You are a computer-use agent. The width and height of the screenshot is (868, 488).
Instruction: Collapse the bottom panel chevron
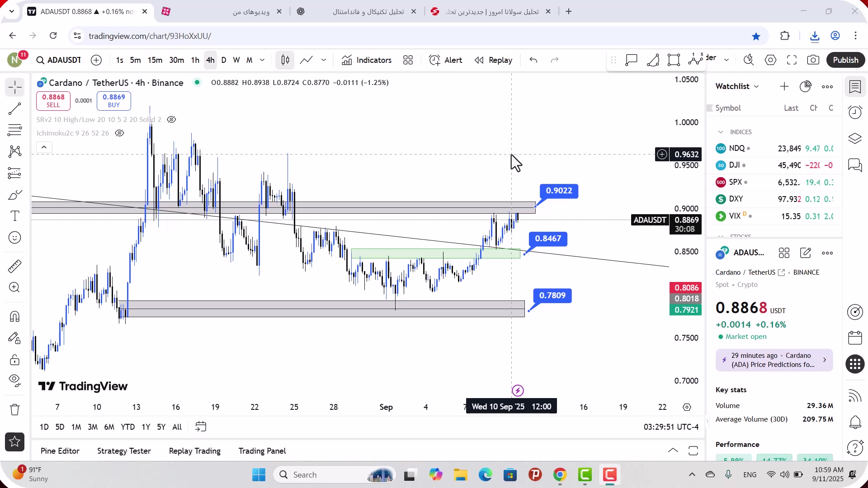pyautogui.click(x=673, y=450)
